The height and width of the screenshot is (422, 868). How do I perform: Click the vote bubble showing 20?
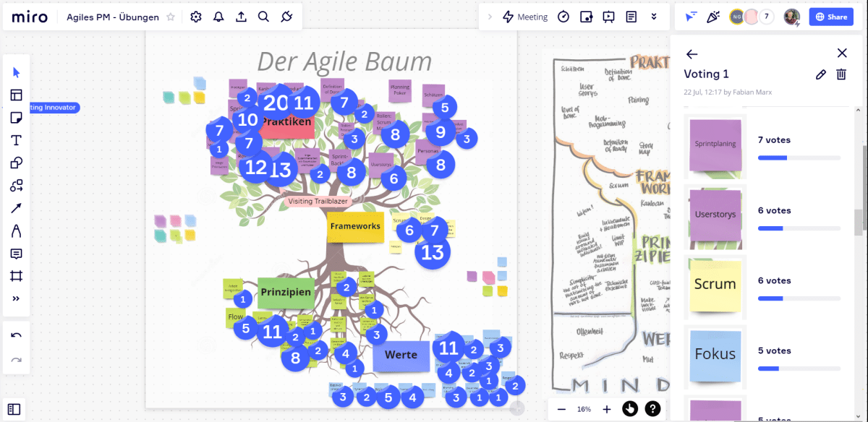click(x=276, y=103)
